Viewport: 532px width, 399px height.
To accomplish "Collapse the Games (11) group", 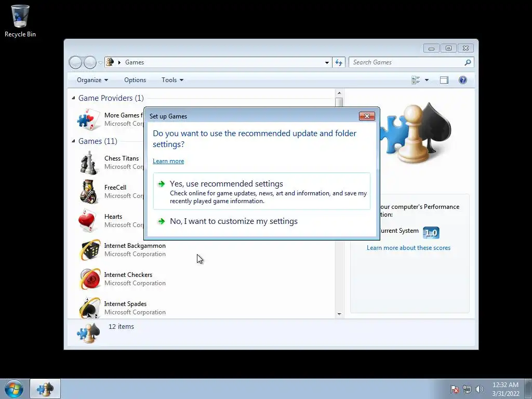I will 73,141.
